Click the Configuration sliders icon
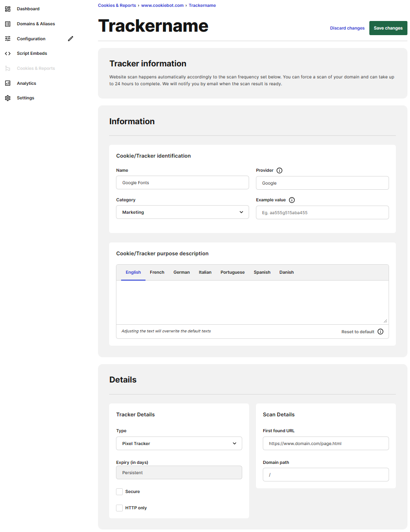 (8, 39)
